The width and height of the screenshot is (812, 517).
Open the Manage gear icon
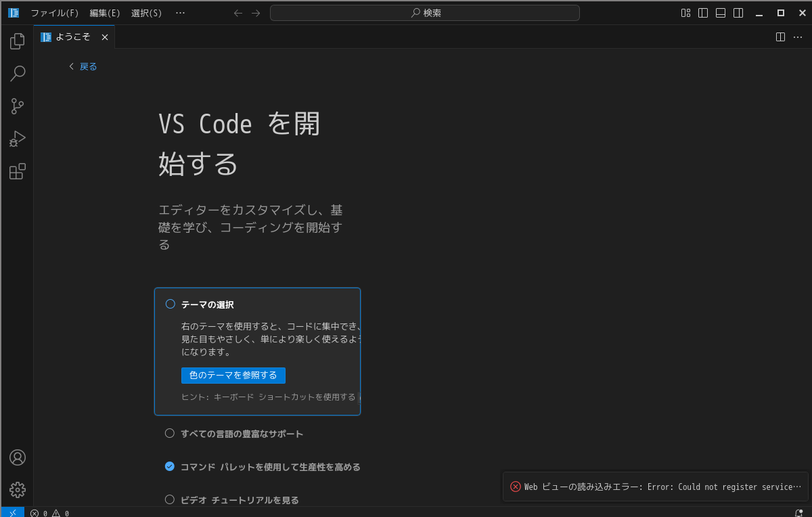click(18, 490)
